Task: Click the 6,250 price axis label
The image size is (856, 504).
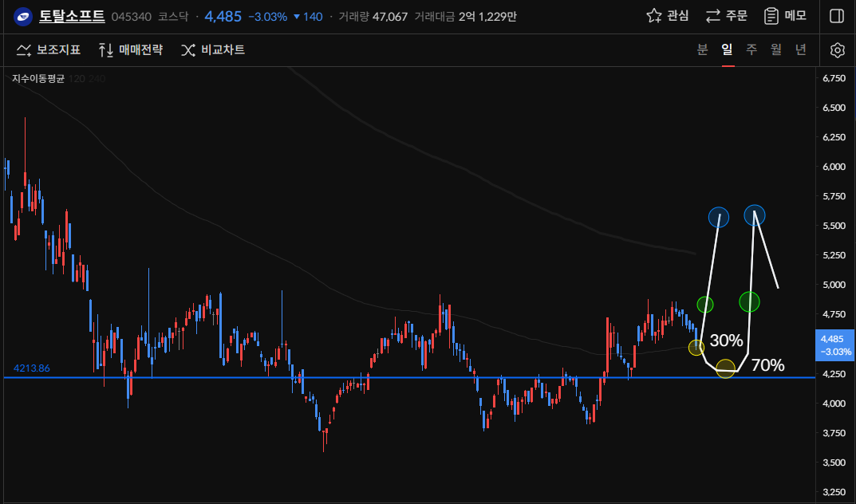Action: tap(834, 137)
